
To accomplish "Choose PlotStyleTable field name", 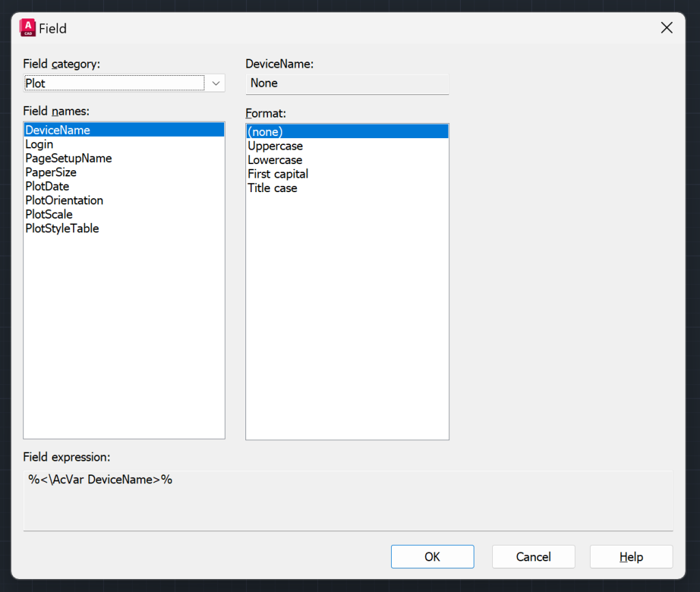I will click(62, 228).
